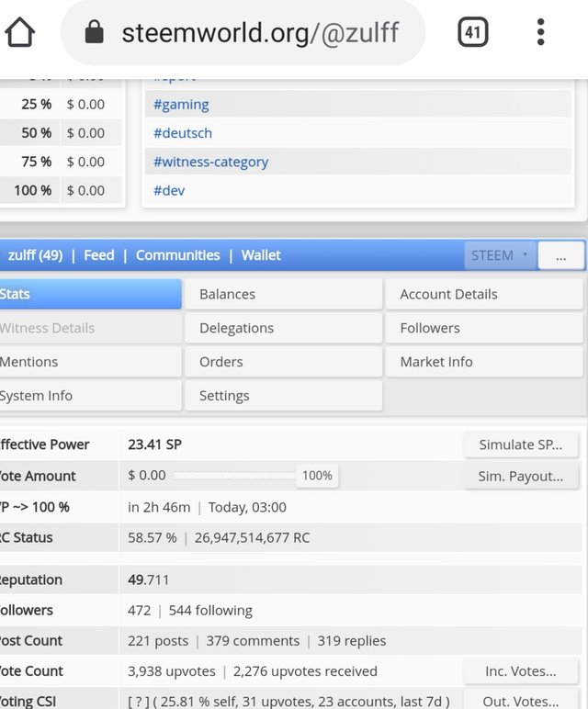Open the #gaming tag link
The height and width of the screenshot is (709, 588).
[x=181, y=105]
